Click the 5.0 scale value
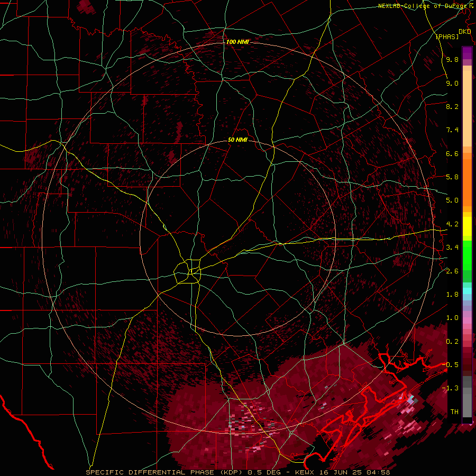 [x=452, y=200]
